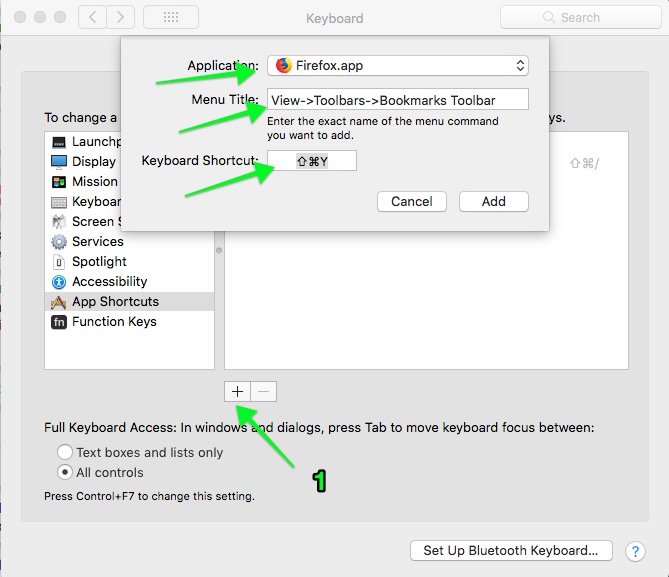Click the minus button to remove shortcut
Viewport: 669px width, 577px height.
coord(264,391)
